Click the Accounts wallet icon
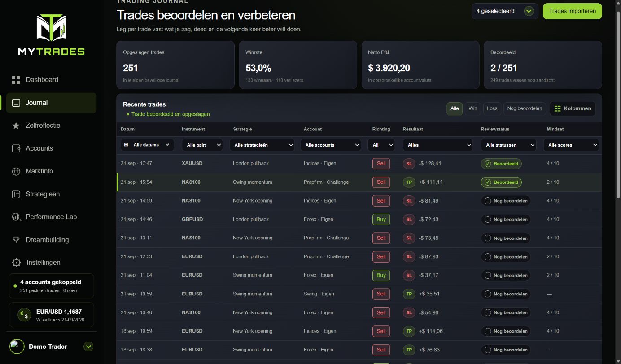Image resolution: width=621 pixels, height=364 pixels. [x=16, y=148]
